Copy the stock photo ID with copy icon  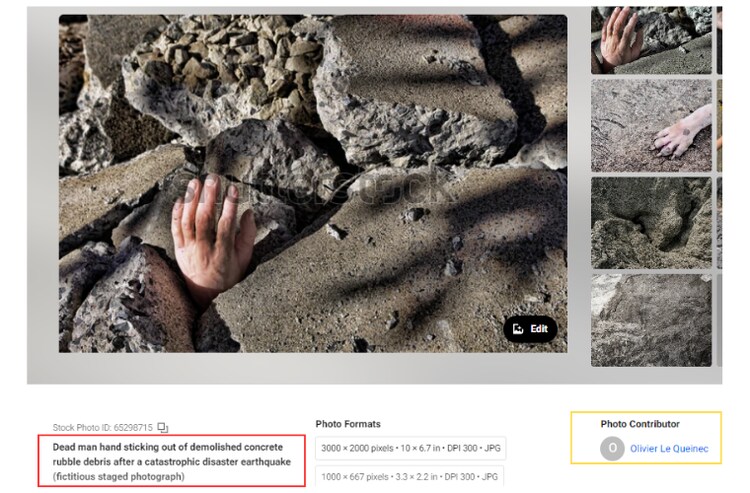163,428
